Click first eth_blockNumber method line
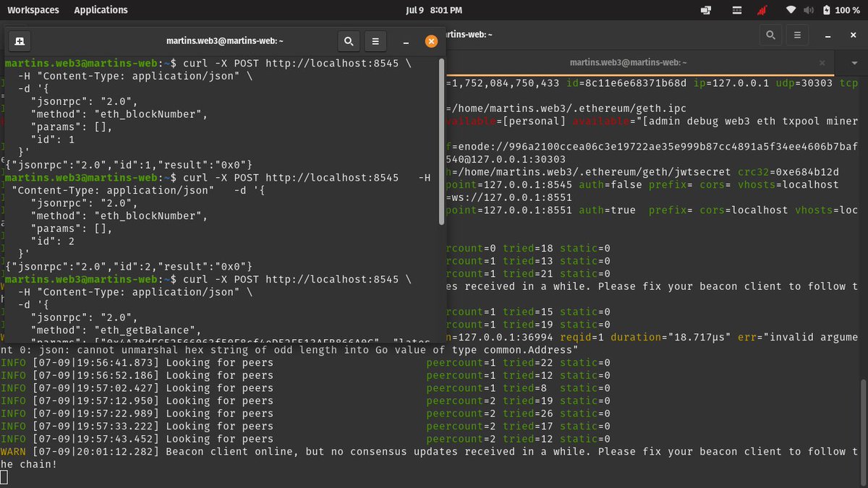868x488 pixels. (119, 114)
